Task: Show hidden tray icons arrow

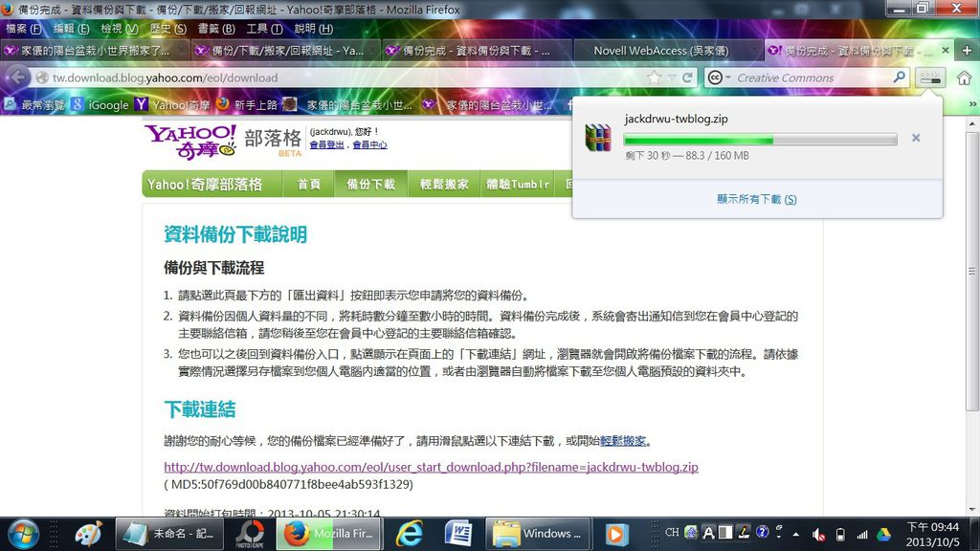Action: coord(795,534)
